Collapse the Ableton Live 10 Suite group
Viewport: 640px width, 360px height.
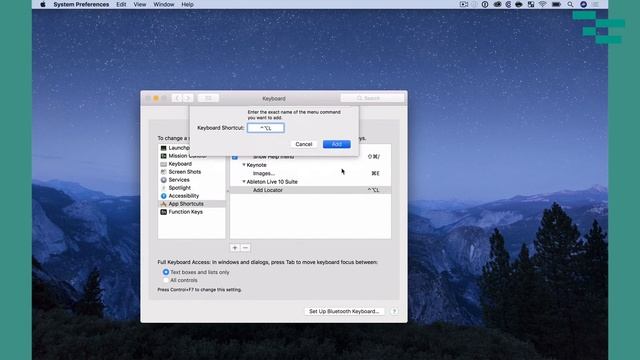244,182
